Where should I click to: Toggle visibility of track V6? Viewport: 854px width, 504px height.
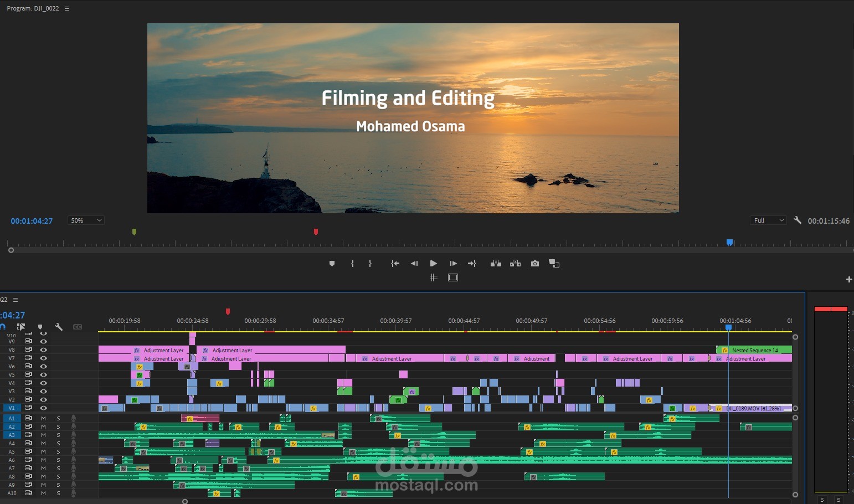43,367
